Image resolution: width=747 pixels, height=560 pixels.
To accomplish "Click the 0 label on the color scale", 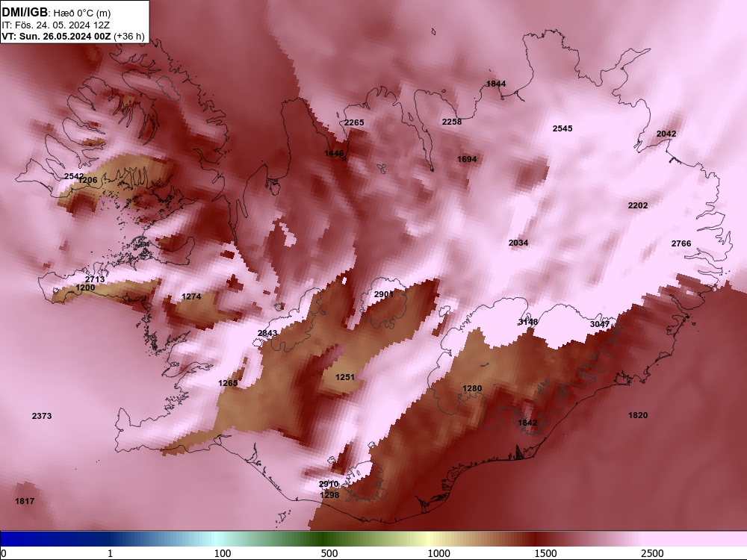I will point(4,553).
